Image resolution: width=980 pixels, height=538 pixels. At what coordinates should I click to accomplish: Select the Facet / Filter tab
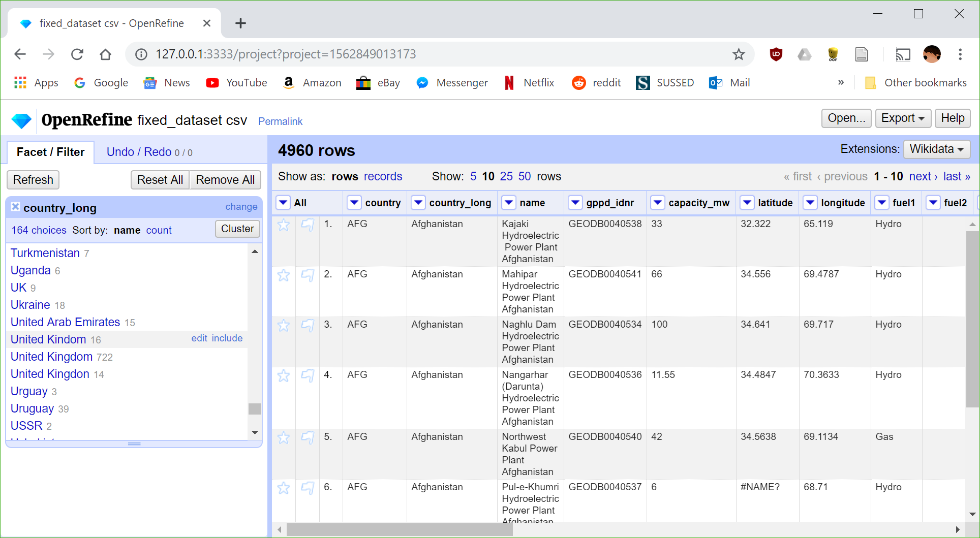pos(50,152)
